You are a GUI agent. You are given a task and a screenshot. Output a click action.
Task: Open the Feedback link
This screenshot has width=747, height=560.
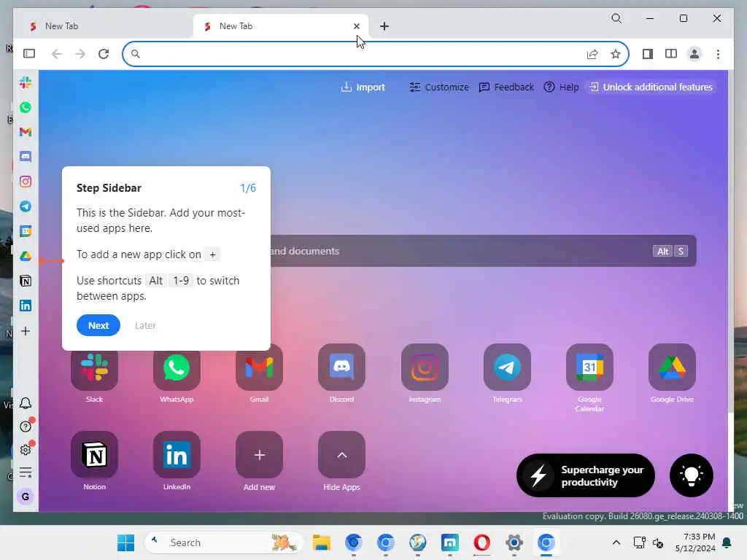tap(506, 87)
